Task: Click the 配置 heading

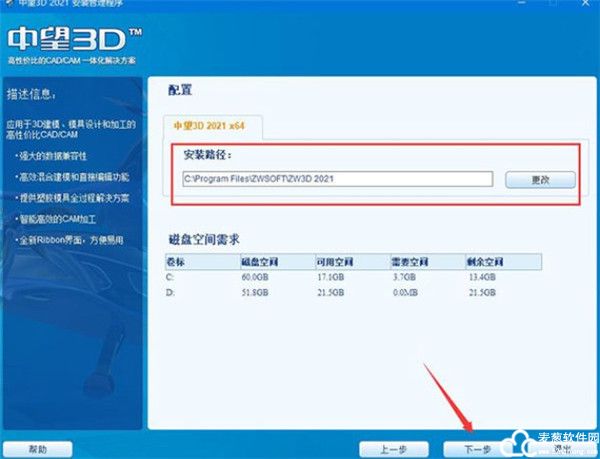Action: [x=180, y=90]
